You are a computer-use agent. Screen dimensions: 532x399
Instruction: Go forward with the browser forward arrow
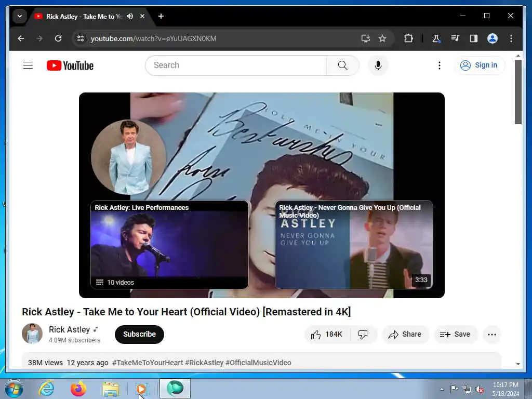click(x=39, y=38)
